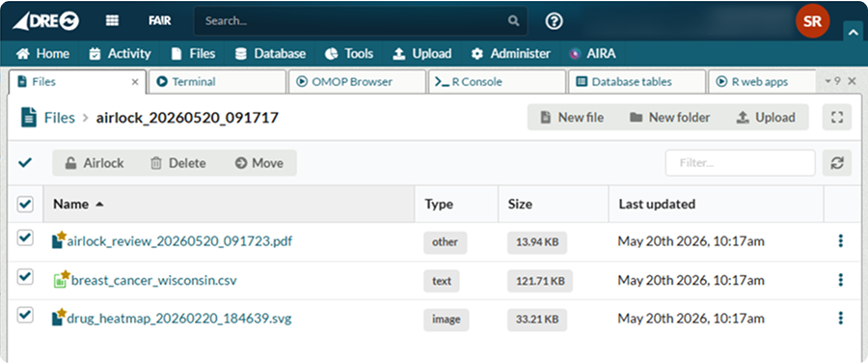This screenshot has height=363, width=868.
Task: Click the Files breadcrumb document icon
Action: pos(29,118)
